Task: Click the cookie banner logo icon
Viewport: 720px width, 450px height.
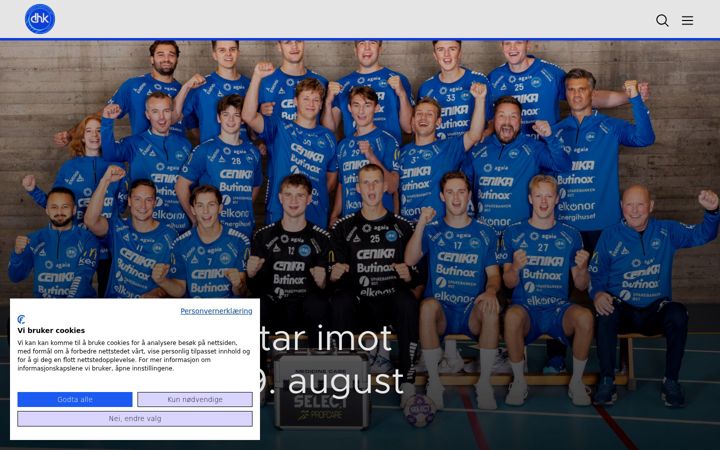Action: point(22,320)
